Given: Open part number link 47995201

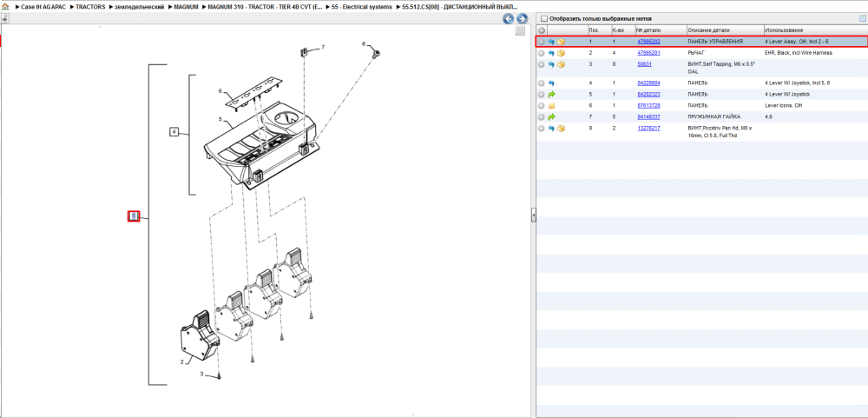Looking at the screenshot, I should pyautogui.click(x=648, y=53).
